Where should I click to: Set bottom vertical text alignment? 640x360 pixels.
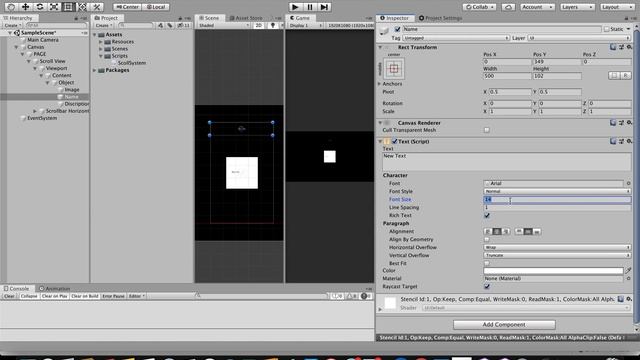pyautogui.click(x=537, y=231)
